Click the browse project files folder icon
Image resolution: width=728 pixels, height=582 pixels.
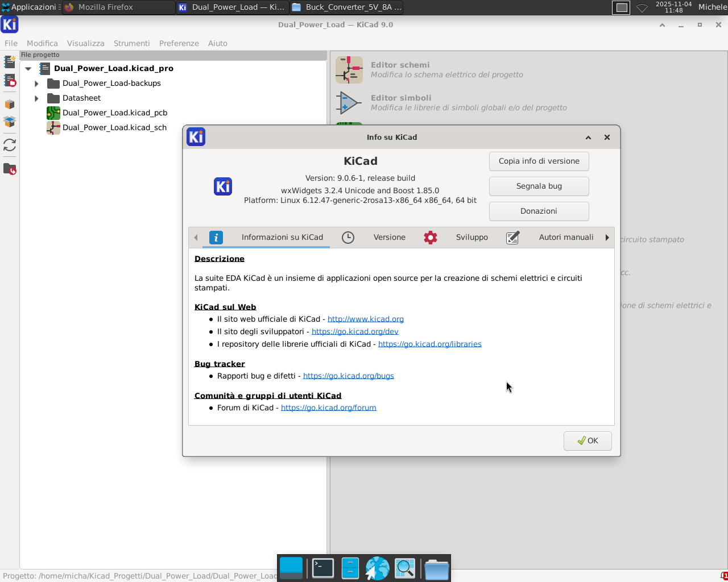(x=10, y=169)
